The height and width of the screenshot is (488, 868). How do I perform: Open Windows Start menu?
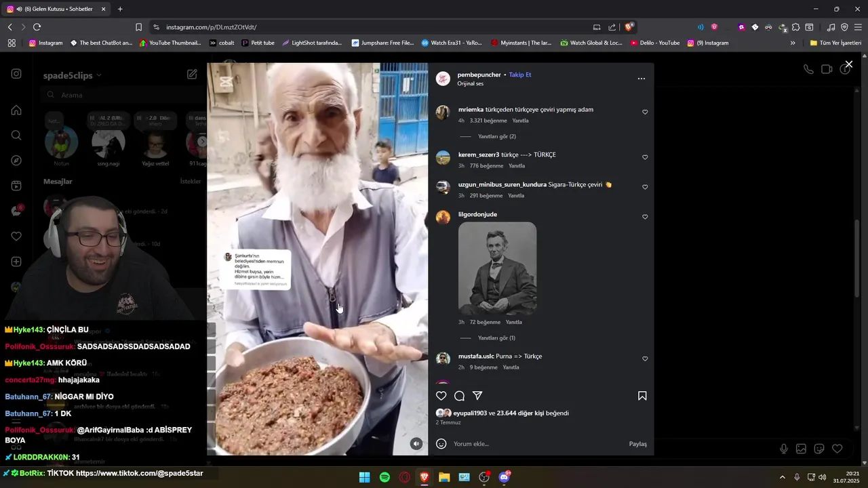[x=364, y=477]
